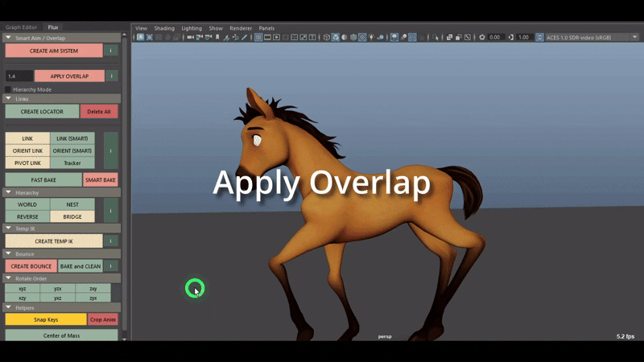Toggle Screen Space Ambient Occlusion icon
This screenshot has height=362, width=644.
click(x=394, y=37)
